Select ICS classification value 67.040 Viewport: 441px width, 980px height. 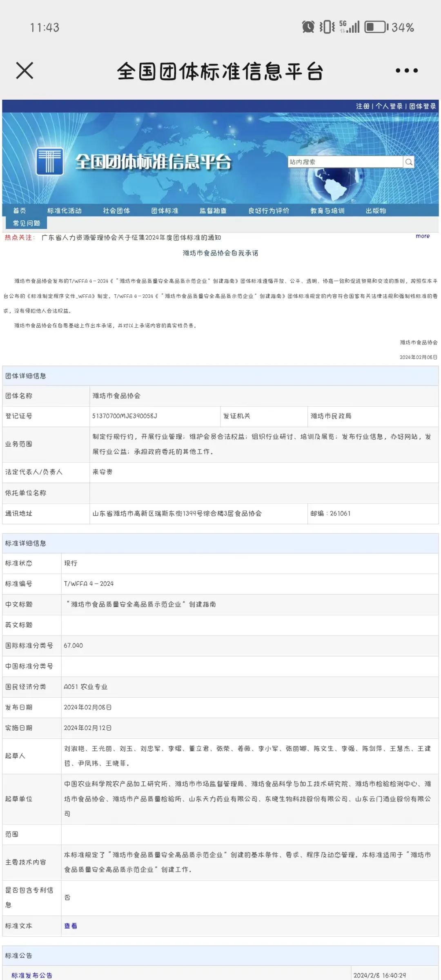[x=73, y=646]
